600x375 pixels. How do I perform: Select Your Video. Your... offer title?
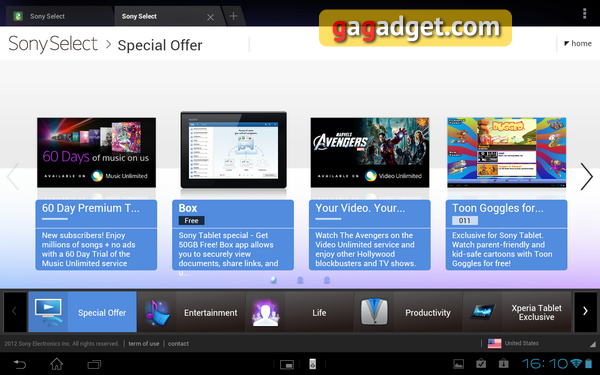[x=360, y=208]
